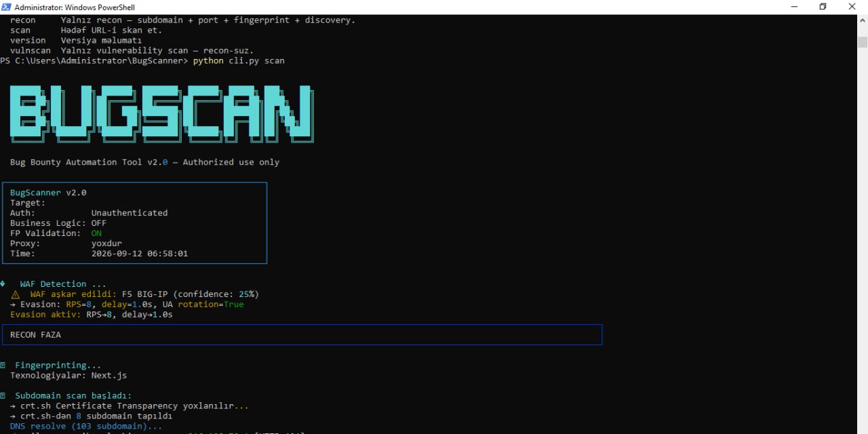Click the crt.sh-dən 8 subdomain tapıldı line

(92, 416)
